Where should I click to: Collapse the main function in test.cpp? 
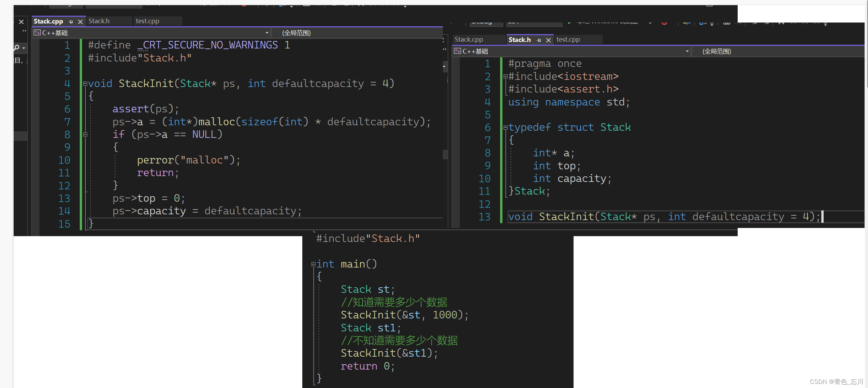click(x=313, y=264)
